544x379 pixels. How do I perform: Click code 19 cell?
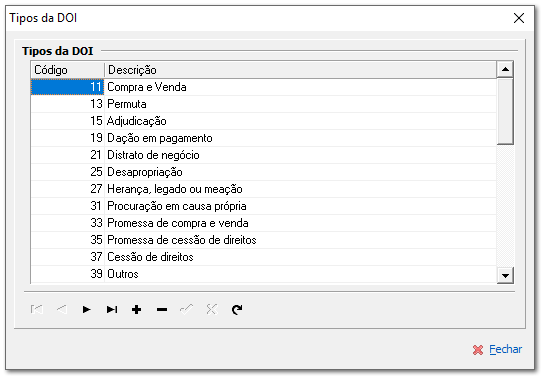pyautogui.click(x=68, y=138)
